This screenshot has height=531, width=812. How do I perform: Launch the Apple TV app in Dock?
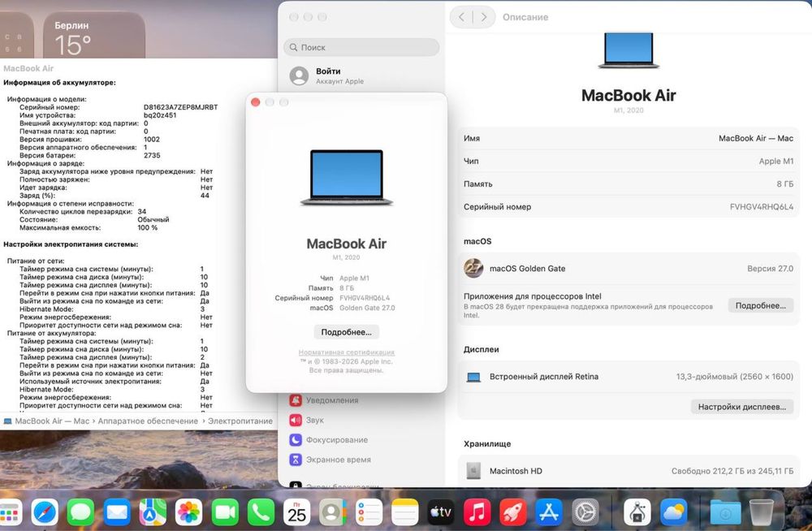tap(441, 513)
